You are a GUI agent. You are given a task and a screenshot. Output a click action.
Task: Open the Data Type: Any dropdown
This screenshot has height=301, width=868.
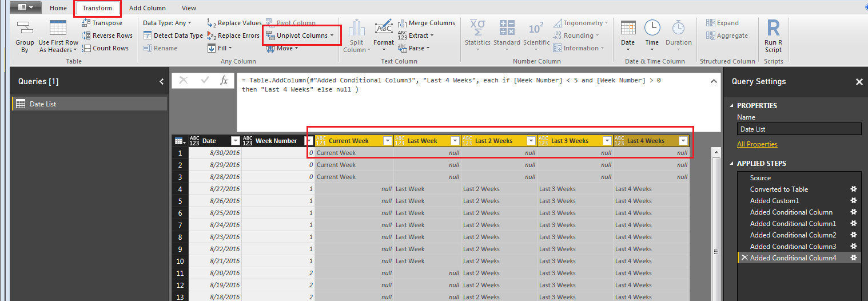[167, 23]
